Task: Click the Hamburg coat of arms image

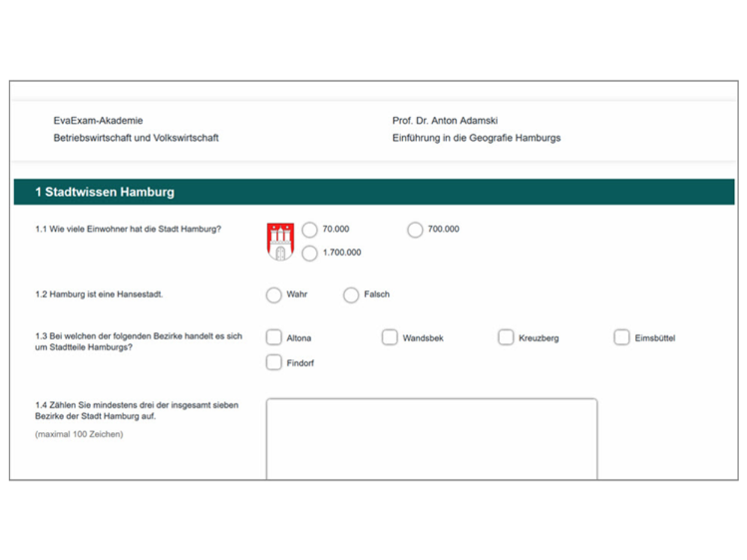Action: point(280,241)
